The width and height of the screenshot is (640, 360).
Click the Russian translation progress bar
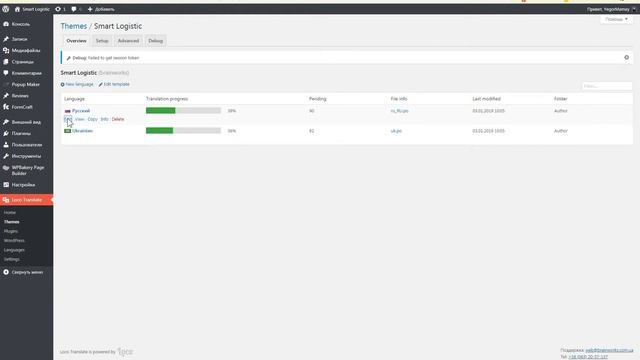183,111
